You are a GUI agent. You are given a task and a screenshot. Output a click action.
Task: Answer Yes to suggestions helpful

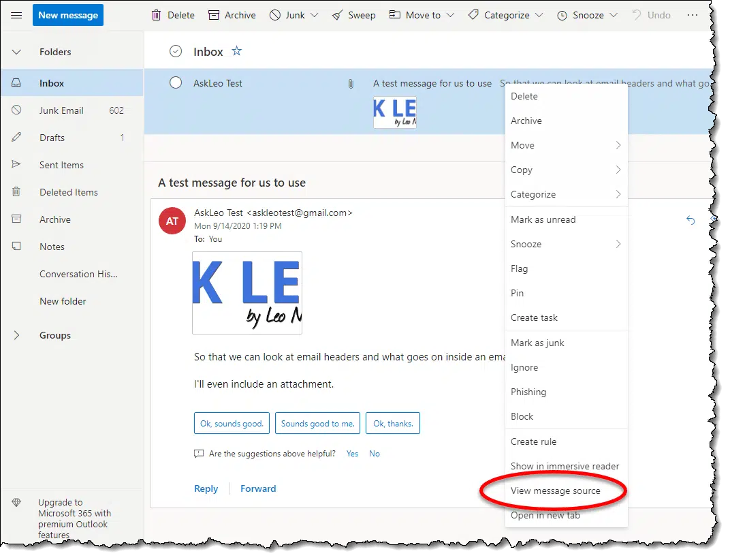pyautogui.click(x=352, y=454)
